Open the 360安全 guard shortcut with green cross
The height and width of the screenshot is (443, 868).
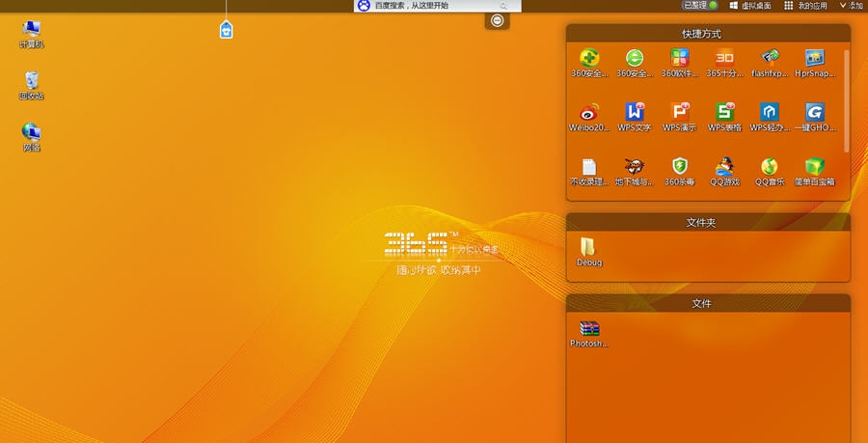coord(589,63)
